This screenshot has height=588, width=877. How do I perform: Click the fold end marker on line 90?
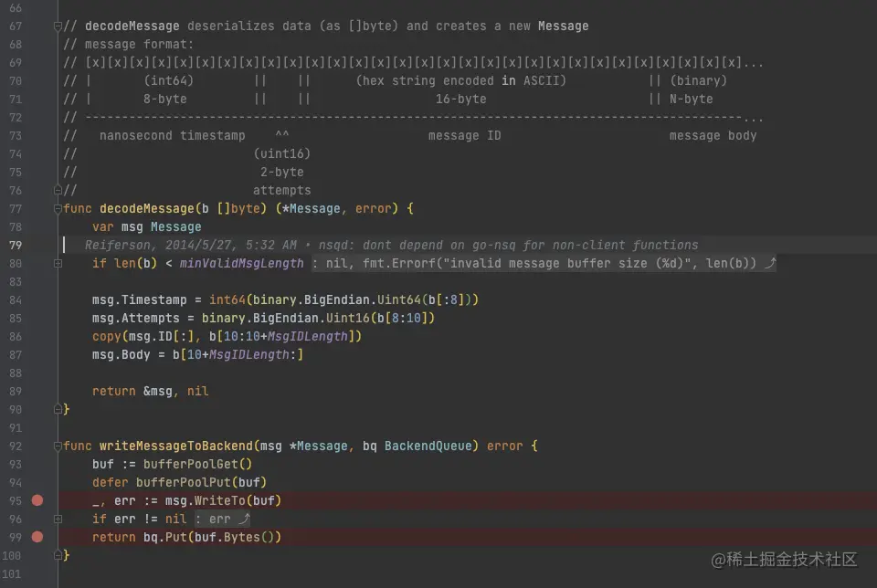point(58,409)
